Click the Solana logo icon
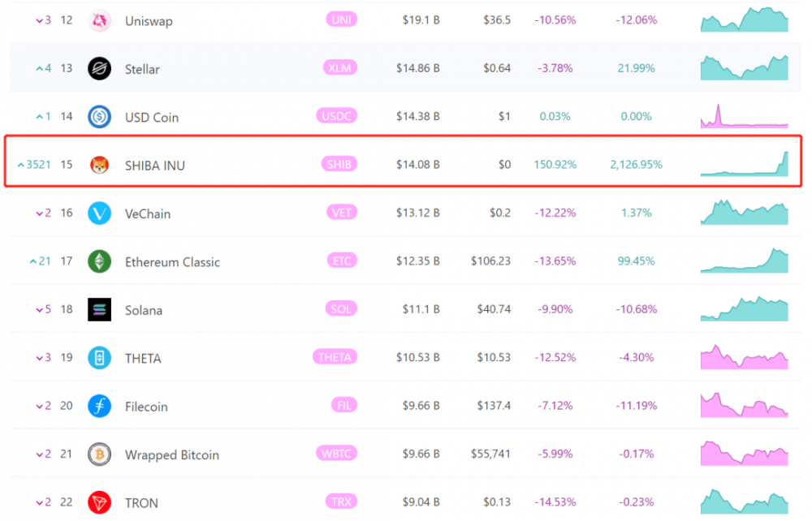The width and height of the screenshot is (812, 521). point(99,310)
